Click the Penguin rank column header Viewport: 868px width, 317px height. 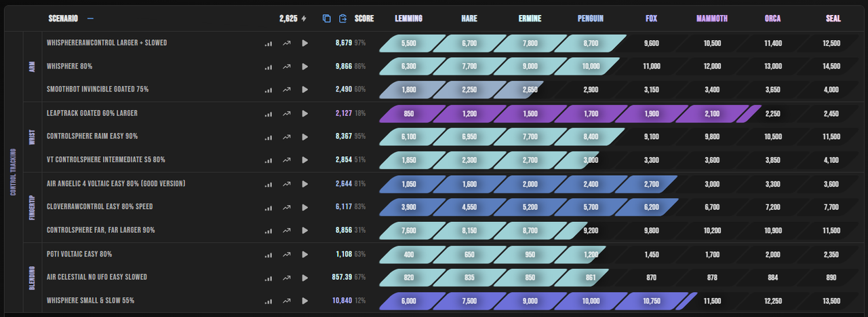(591, 18)
